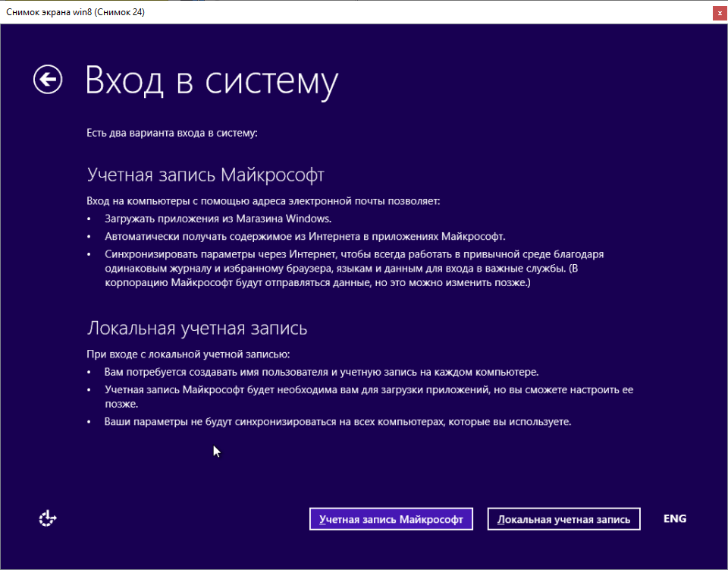Open the Ease of Access icon

(x=47, y=518)
